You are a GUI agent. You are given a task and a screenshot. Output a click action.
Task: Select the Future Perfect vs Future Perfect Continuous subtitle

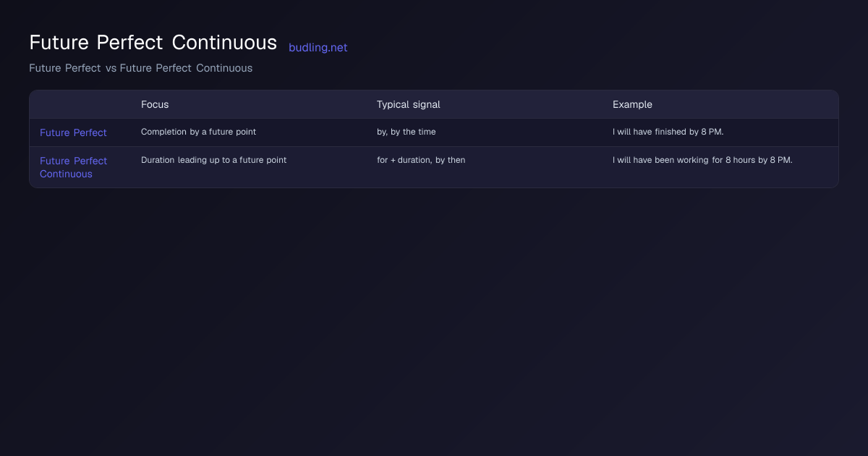pos(141,68)
